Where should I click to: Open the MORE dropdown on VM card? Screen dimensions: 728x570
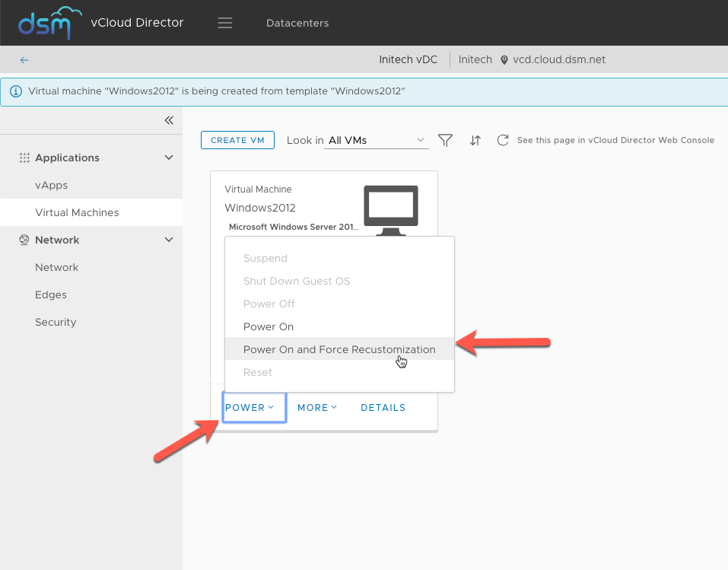317,407
